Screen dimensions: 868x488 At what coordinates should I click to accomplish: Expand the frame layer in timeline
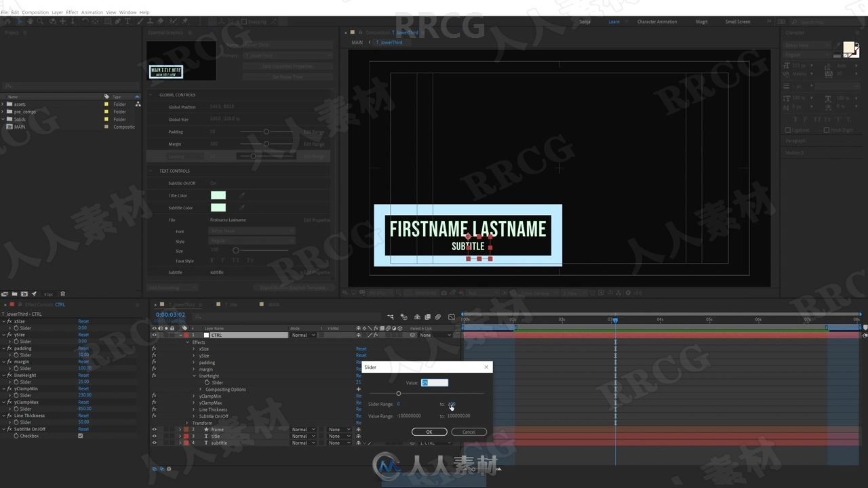[180, 429]
